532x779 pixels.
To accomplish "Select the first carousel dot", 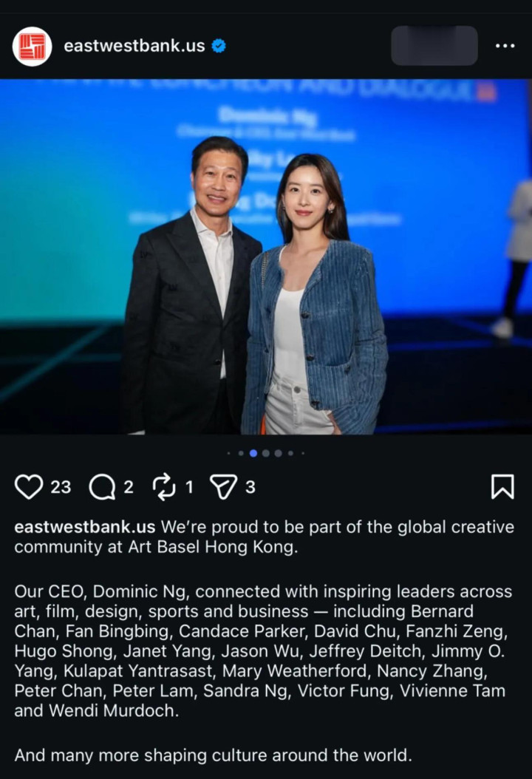I will (x=229, y=453).
